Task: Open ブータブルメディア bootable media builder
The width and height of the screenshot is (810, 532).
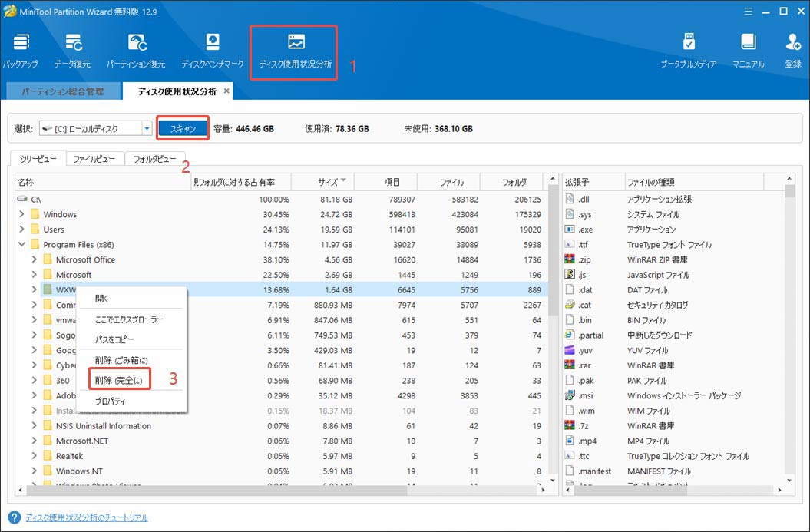Action: (x=689, y=51)
